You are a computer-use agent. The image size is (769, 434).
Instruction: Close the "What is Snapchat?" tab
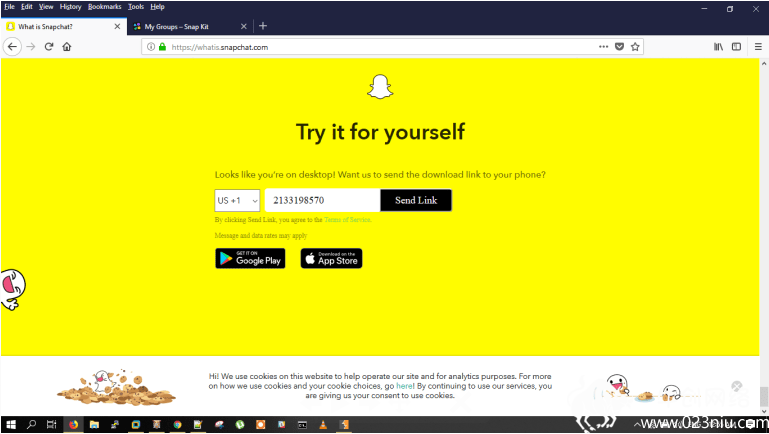pyautogui.click(x=117, y=26)
